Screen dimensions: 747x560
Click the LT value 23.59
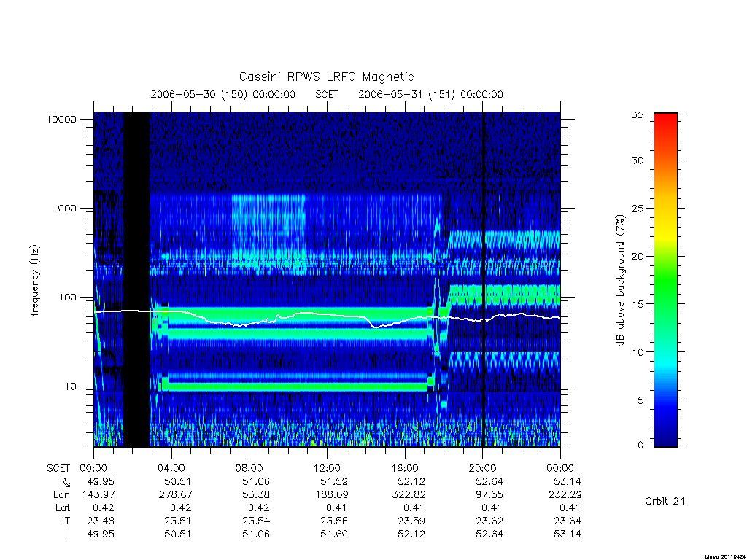coord(411,521)
